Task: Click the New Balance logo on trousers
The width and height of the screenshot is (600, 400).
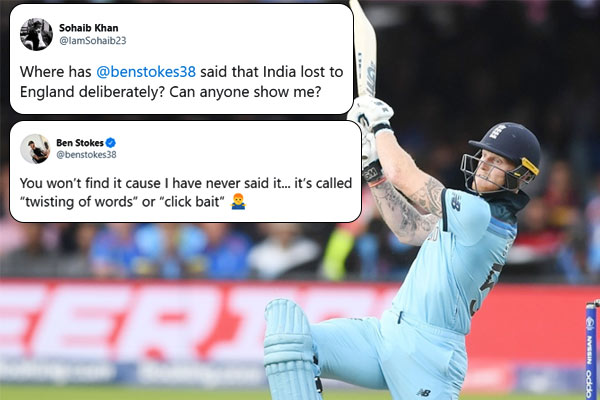Action: pos(424,392)
